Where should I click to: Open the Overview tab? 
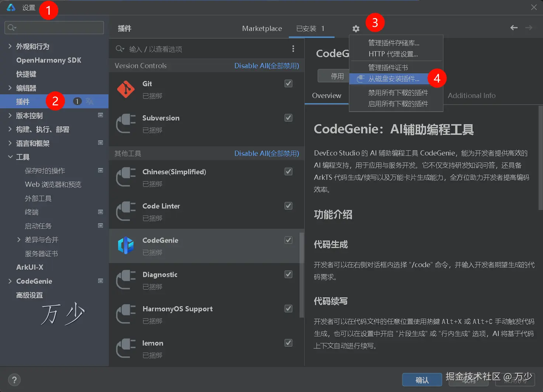326,95
